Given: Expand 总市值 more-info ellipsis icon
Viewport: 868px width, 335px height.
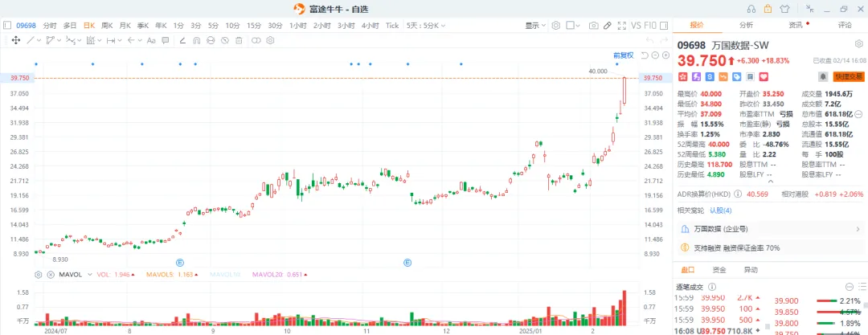Looking at the screenshot, I should [858, 113].
